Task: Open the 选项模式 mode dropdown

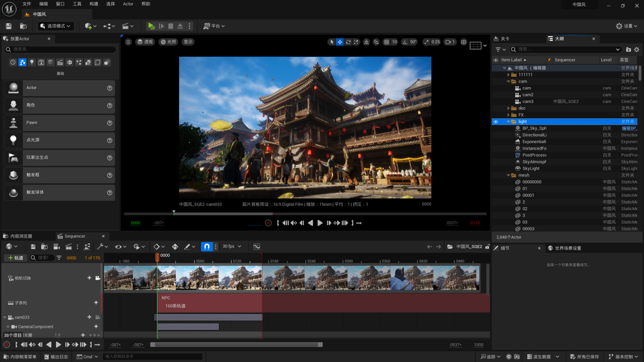Action: 56,26
